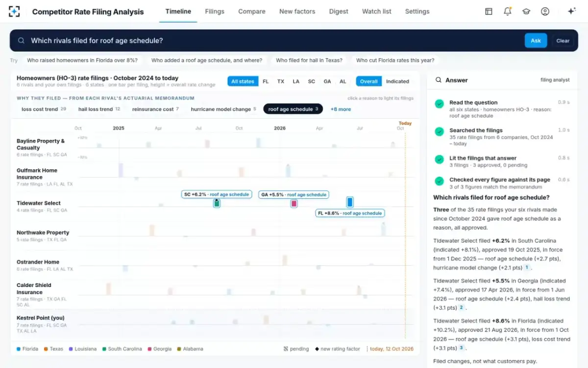
Task: Click into the question search field
Action: pyautogui.click(x=274, y=41)
